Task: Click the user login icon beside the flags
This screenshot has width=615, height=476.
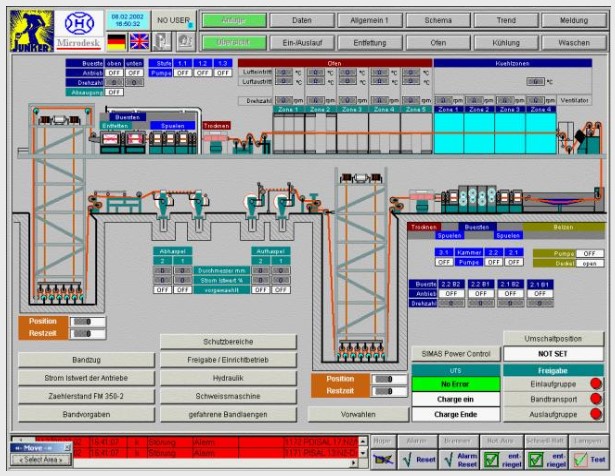Action: 163,41
